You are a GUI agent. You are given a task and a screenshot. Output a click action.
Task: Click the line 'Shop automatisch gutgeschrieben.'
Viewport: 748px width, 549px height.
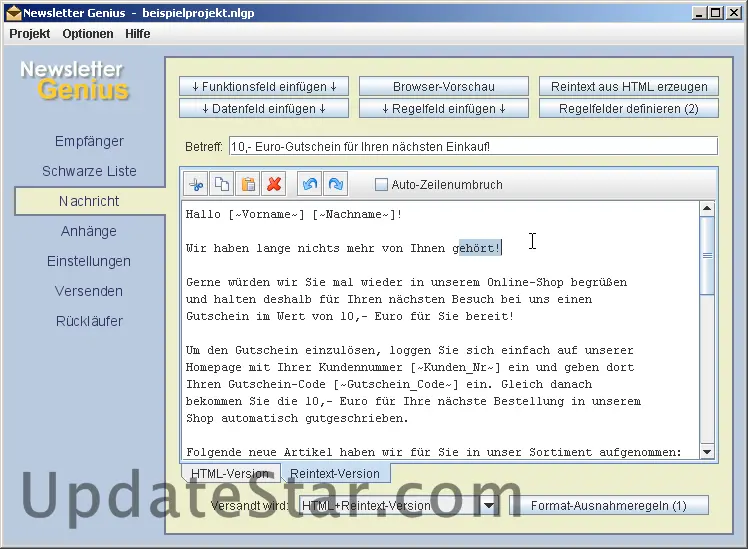pyautogui.click(x=297, y=418)
